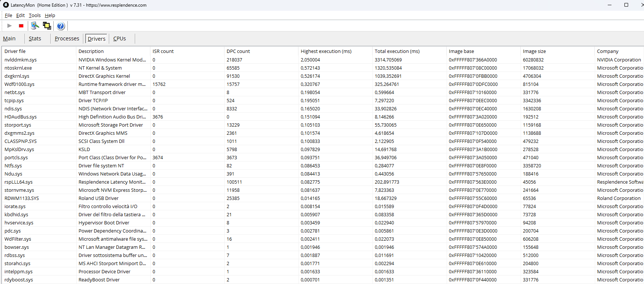Select the WdFilter.sys driver row
Screen dimensions: 644x284
coord(323,239)
